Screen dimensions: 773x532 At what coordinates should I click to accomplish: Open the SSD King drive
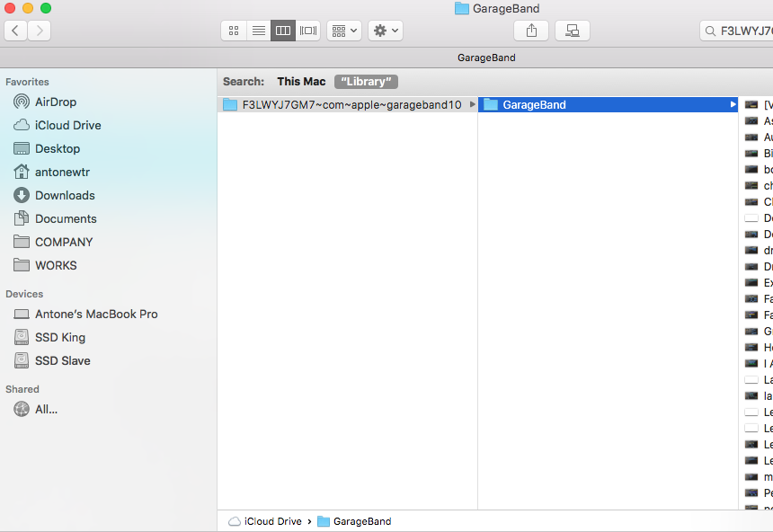point(49,337)
